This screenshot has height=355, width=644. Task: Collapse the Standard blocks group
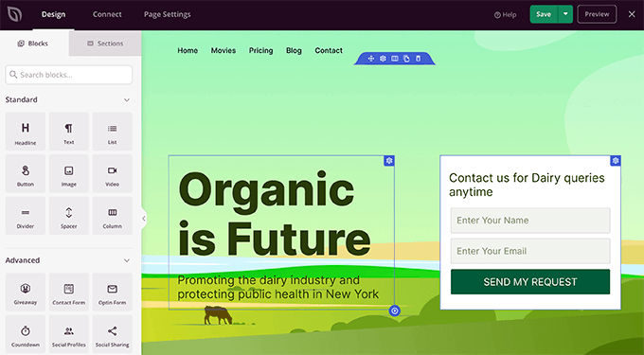(x=127, y=99)
